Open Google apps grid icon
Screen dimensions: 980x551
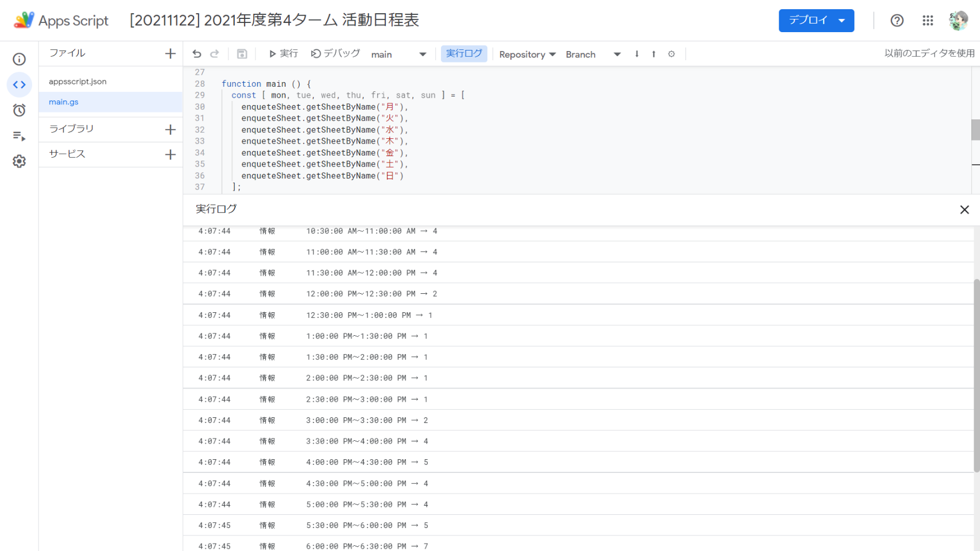click(x=928, y=21)
